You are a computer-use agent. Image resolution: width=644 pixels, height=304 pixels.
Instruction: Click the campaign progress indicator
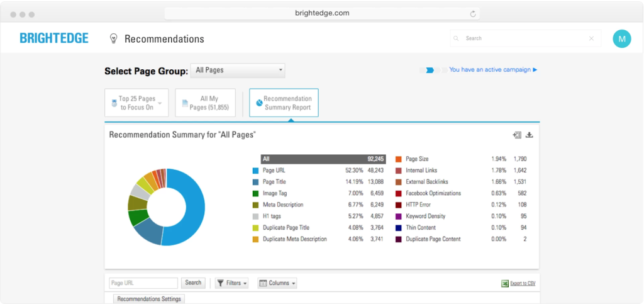[x=433, y=70]
